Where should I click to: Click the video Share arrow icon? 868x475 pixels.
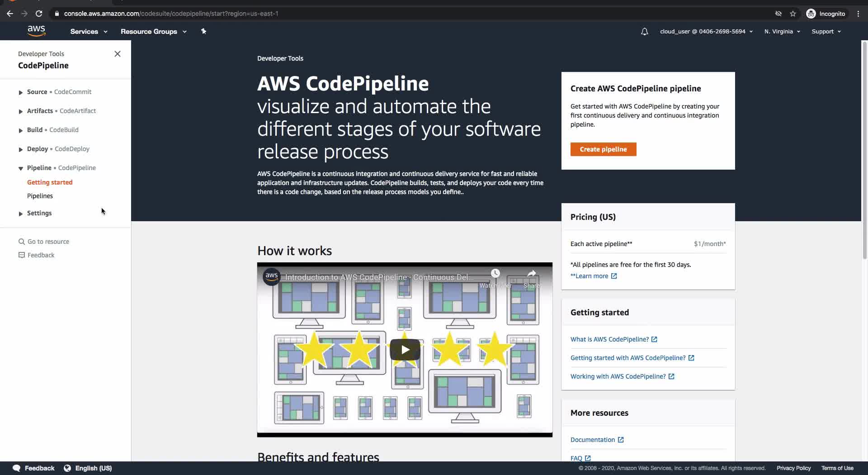pyautogui.click(x=532, y=273)
